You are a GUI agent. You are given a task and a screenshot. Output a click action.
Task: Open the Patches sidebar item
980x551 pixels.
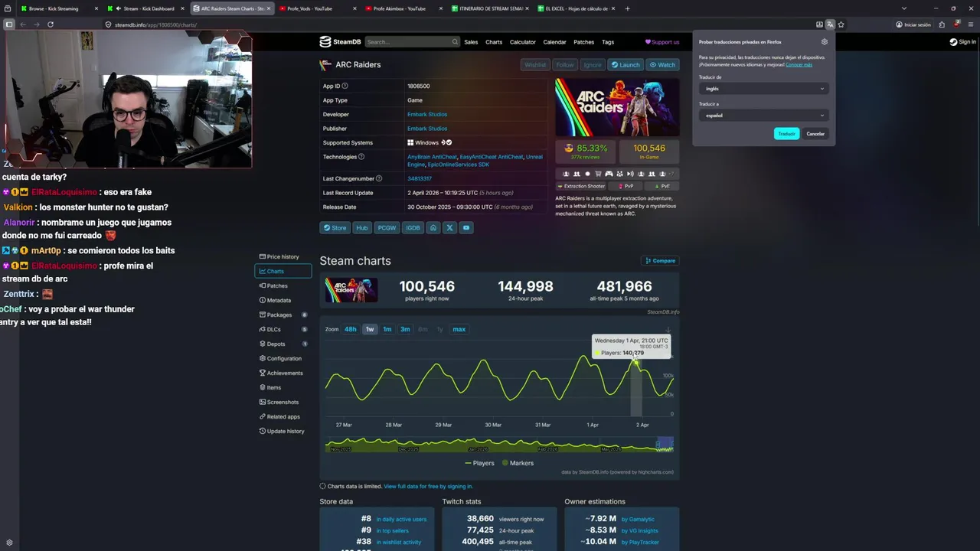[283, 285]
